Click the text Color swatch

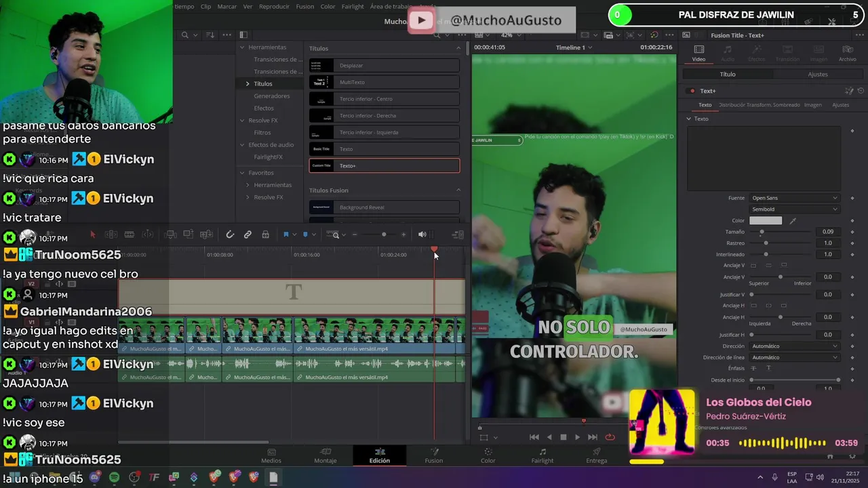pyautogui.click(x=766, y=220)
